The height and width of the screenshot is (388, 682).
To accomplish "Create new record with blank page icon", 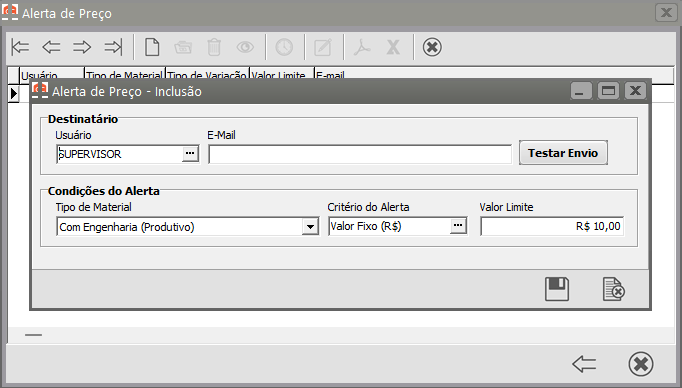I will pyautogui.click(x=152, y=47).
